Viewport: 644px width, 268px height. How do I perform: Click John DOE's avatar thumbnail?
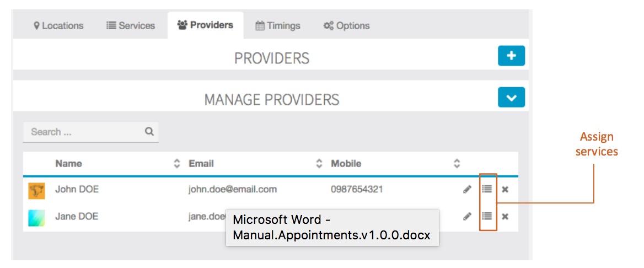click(36, 191)
